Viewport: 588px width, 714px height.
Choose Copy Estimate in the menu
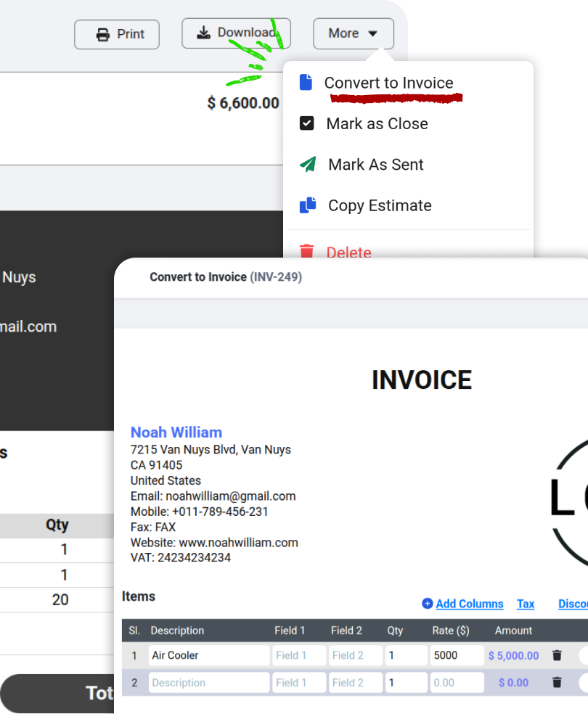(x=380, y=205)
